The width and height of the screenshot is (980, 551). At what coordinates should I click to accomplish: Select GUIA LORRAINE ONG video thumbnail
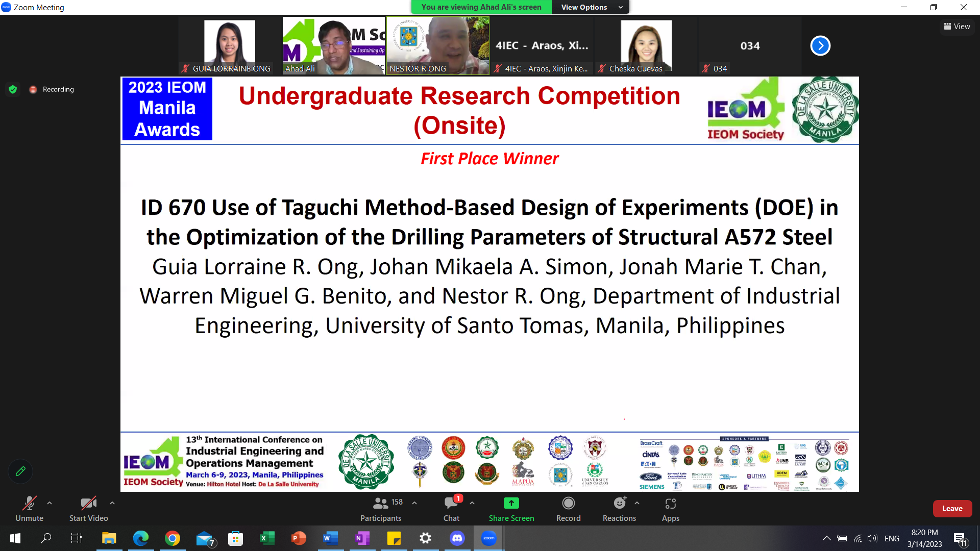click(230, 46)
